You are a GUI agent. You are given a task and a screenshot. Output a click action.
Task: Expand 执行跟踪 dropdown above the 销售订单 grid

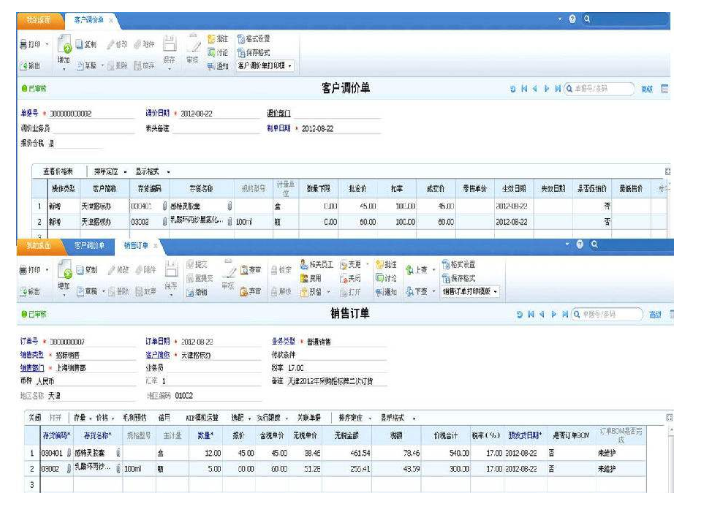[x=287, y=418]
